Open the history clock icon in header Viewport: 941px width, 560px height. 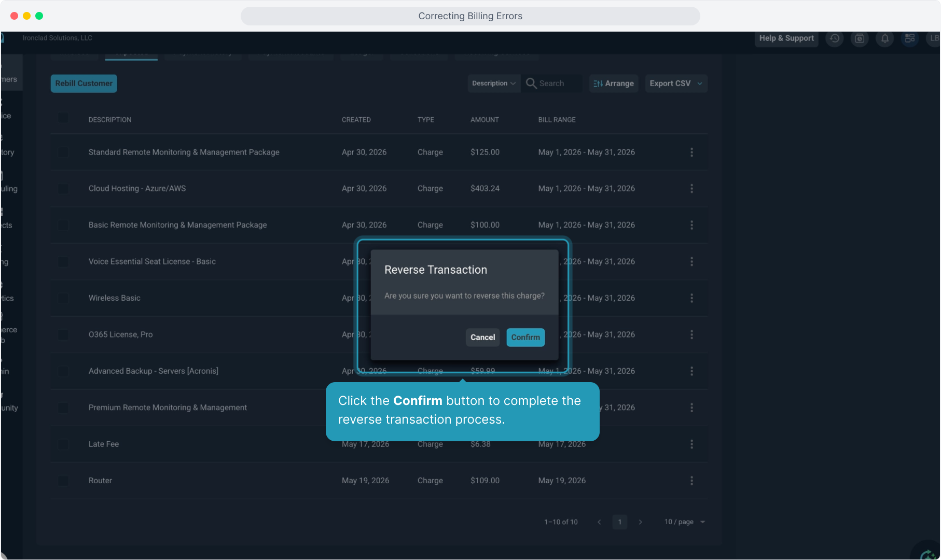click(x=835, y=38)
